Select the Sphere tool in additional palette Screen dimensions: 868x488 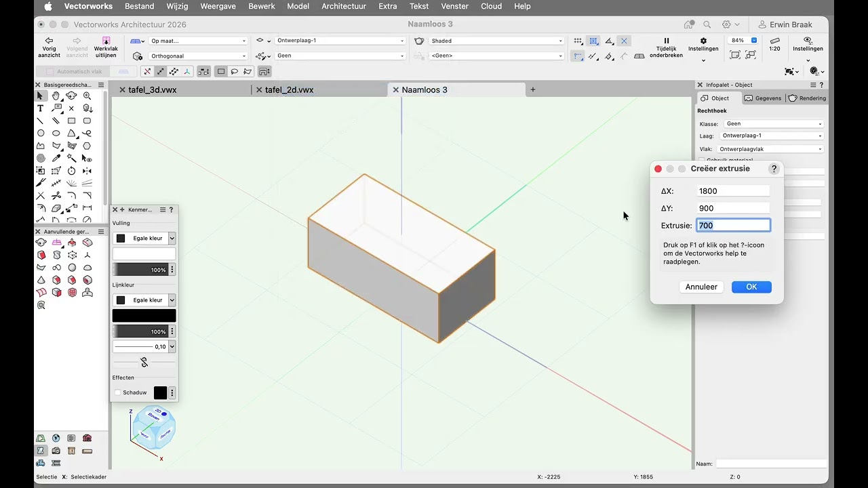coord(72,267)
